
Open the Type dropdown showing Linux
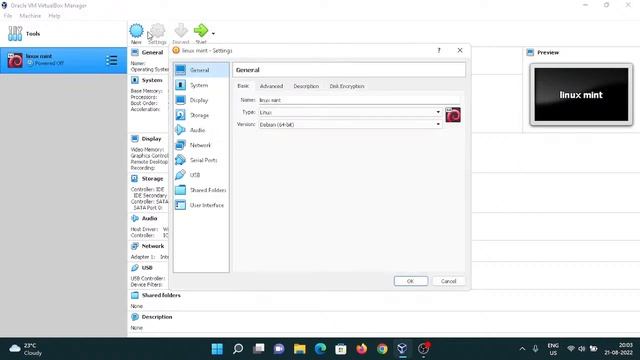[x=350, y=112]
